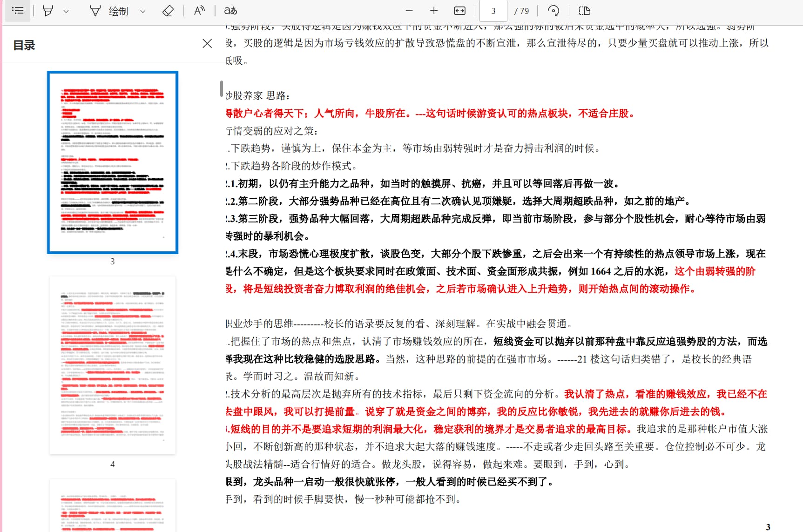Start read aloud
The image size is (803, 532).
[x=199, y=11]
